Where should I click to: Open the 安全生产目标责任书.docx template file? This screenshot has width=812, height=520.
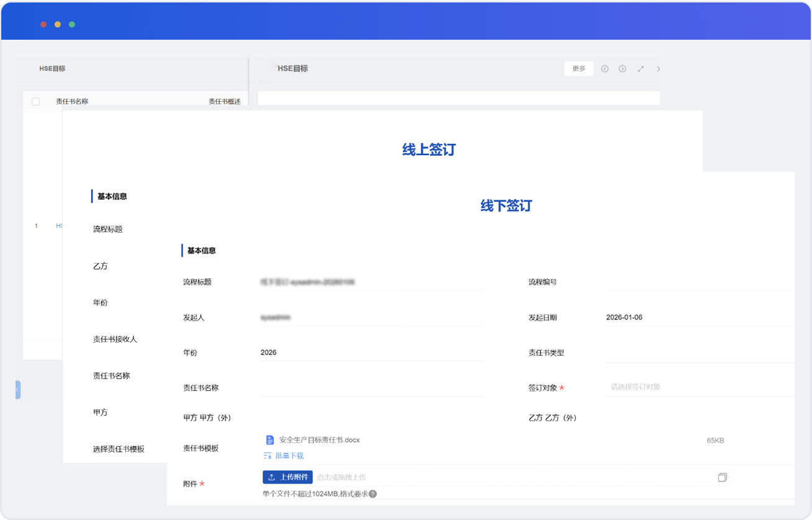[x=319, y=440]
